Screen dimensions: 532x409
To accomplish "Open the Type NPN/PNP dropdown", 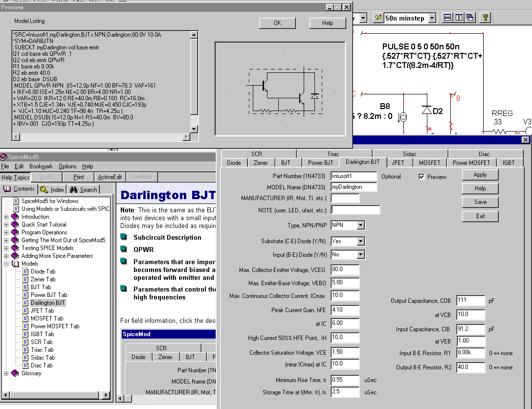I will tap(360, 226).
